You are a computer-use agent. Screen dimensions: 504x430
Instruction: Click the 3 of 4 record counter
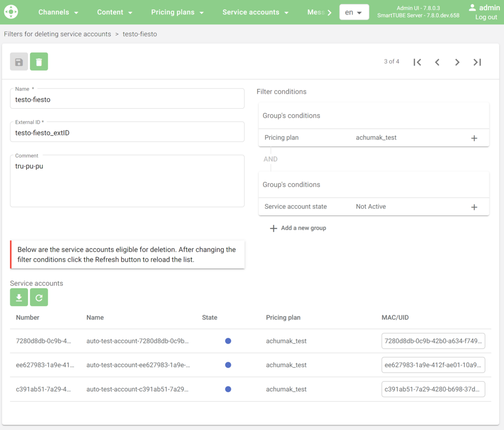click(x=391, y=62)
